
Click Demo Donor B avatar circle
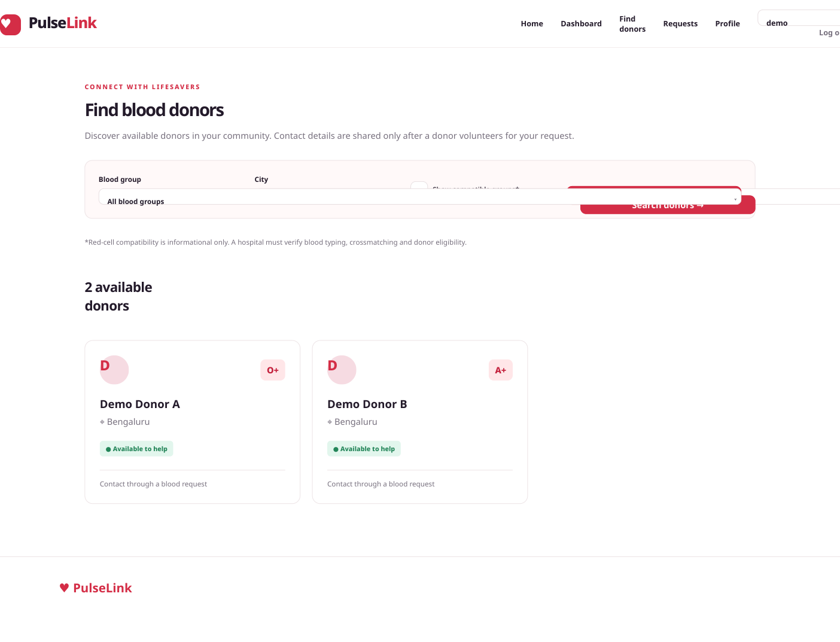pyautogui.click(x=342, y=370)
